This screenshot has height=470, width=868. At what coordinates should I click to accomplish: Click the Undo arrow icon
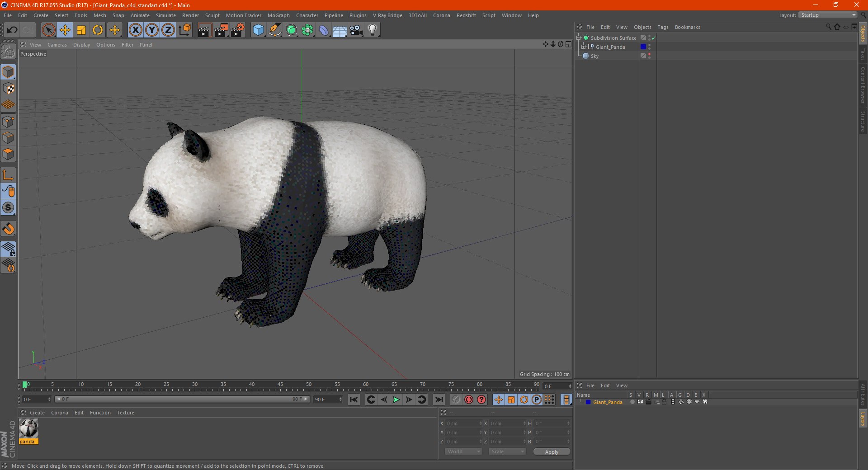point(12,30)
